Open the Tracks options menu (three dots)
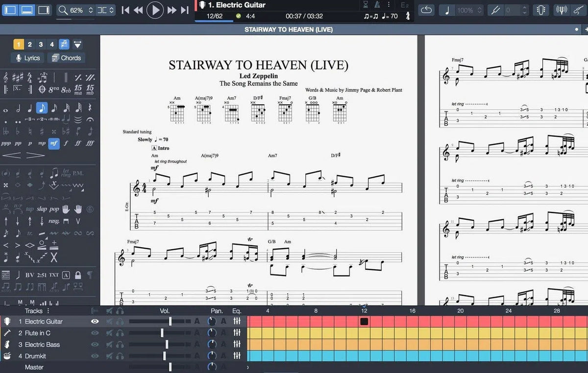Image resolution: width=588 pixels, height=373 pixels. click(x=48, y=311)
